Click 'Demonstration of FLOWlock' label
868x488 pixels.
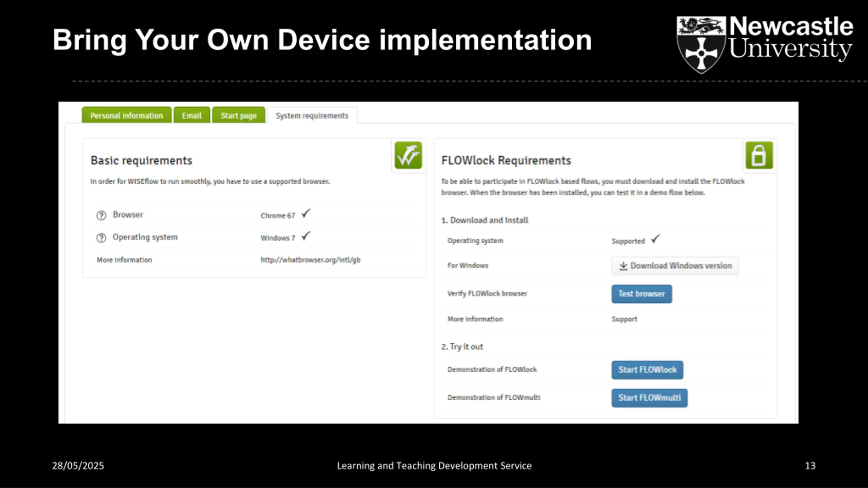pyautogui.click(x=492, y=369)
